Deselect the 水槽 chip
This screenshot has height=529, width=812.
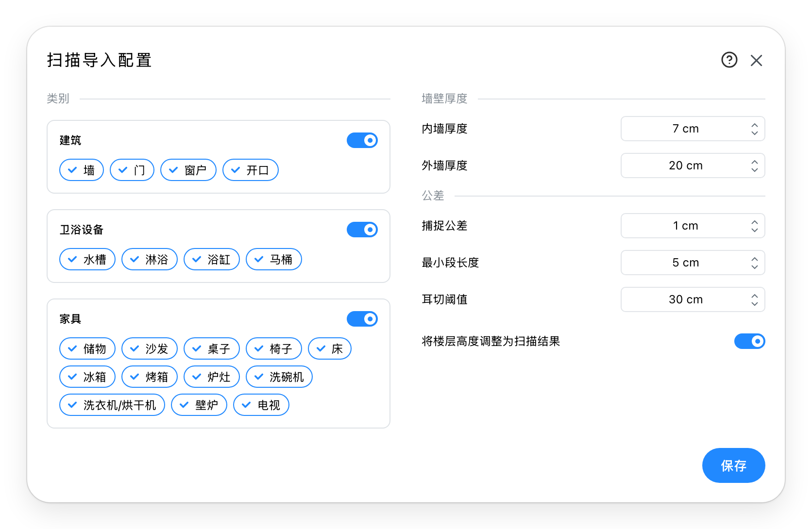point(87,259)
